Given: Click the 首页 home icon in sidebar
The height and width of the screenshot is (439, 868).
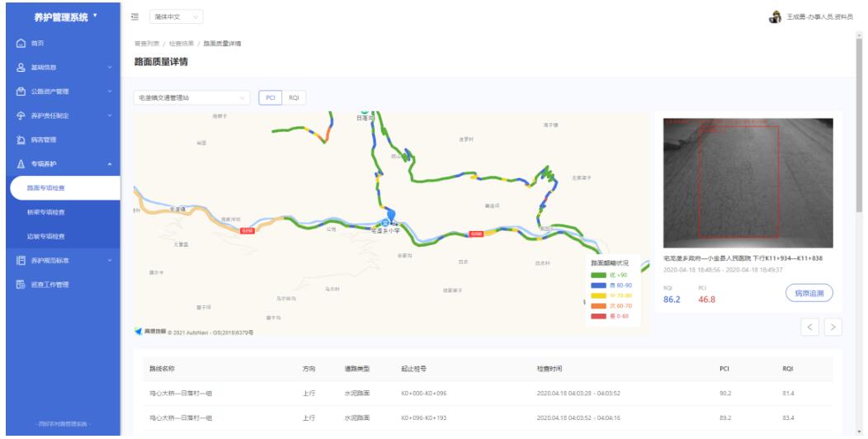Looking at the screenshot, I should click(x=20, y=43).
